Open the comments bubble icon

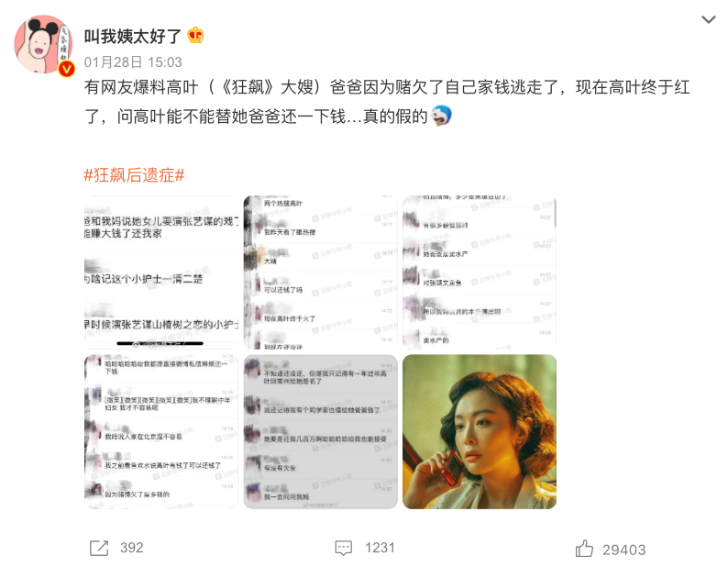coord(344,548)
